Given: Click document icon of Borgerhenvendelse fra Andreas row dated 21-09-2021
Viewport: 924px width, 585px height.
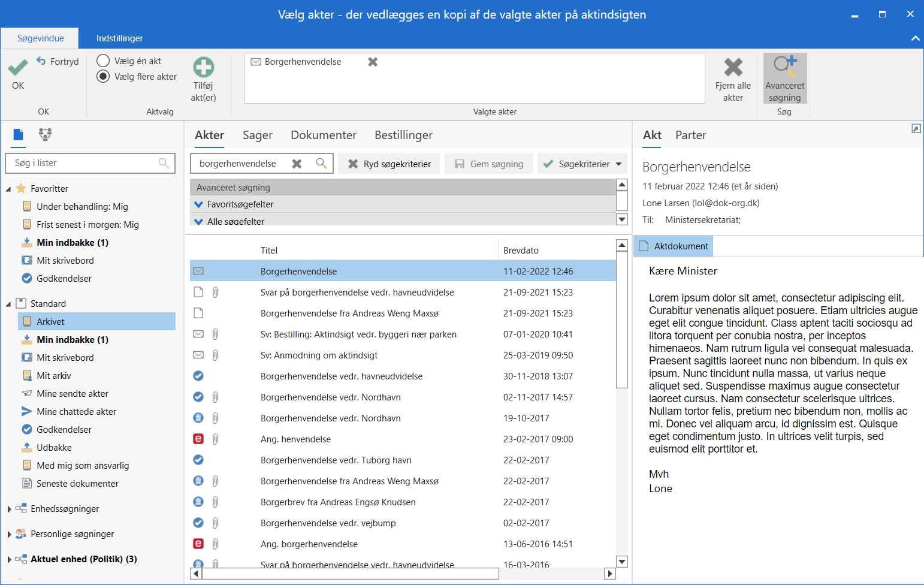Looking at the screenshot, I should point(198,313).
